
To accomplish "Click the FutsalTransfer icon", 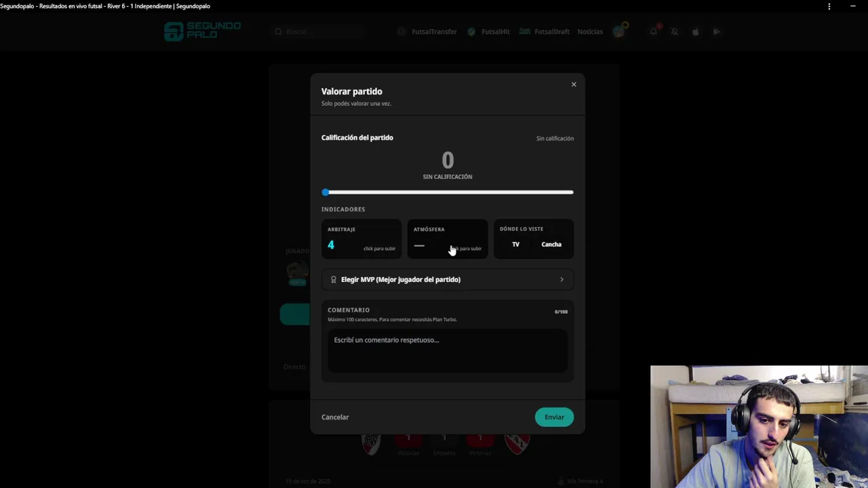I will tap(401, 32).
